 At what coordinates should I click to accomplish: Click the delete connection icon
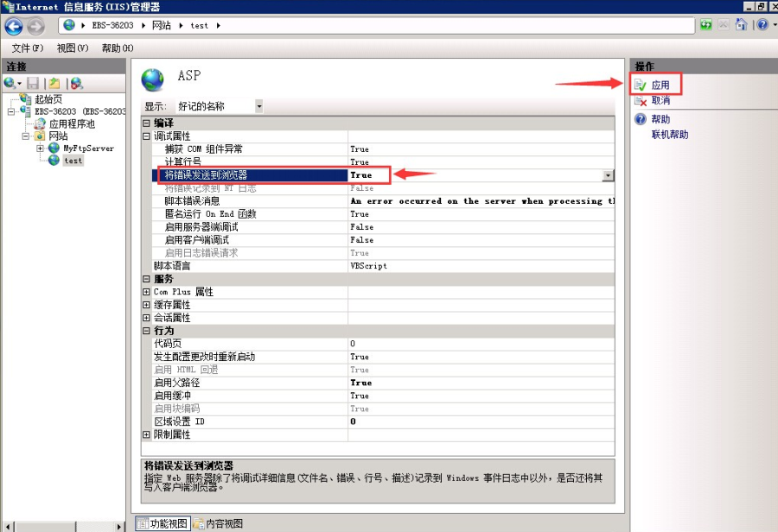click(77, 83)
